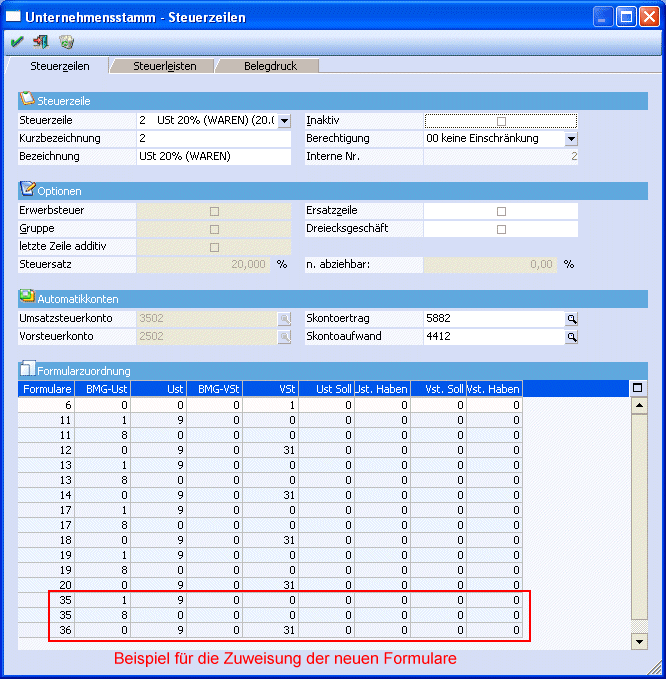
Task: Click the table maximize icon in Formularzuordnung
Action: 639,388
